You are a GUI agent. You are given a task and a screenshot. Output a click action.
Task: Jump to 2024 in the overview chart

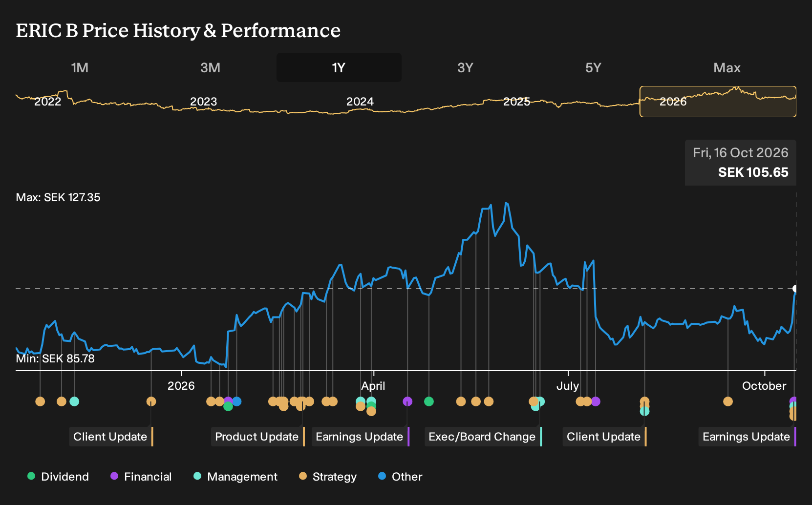tap(360, 102)
